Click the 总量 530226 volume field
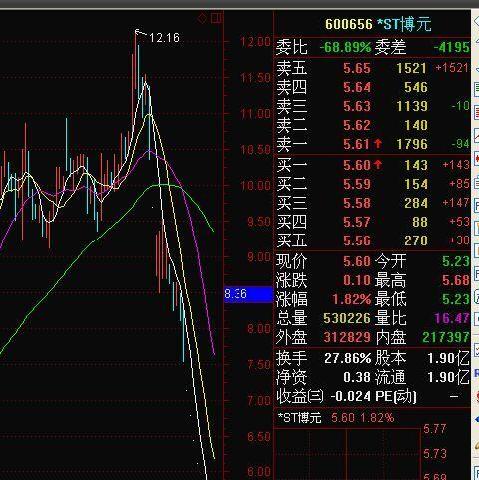The height and width of the screenshot is (480, 479). [323, 318]
